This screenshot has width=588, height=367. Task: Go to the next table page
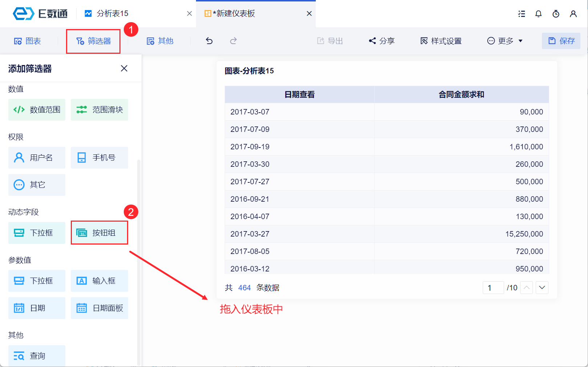point(542,288)
